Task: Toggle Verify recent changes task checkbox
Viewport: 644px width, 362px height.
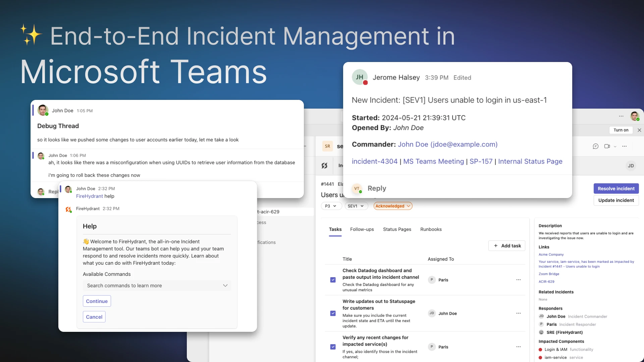Action: point(333,347)
